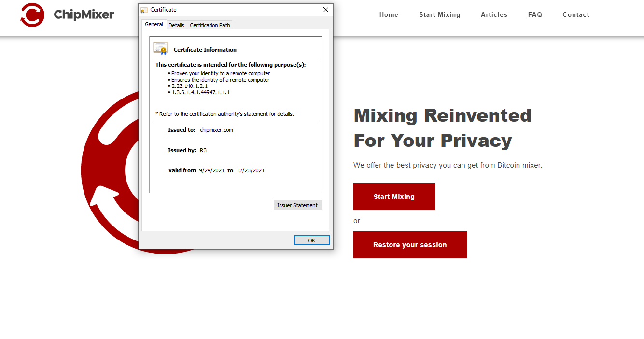Open the FAQ nav link

535,15
